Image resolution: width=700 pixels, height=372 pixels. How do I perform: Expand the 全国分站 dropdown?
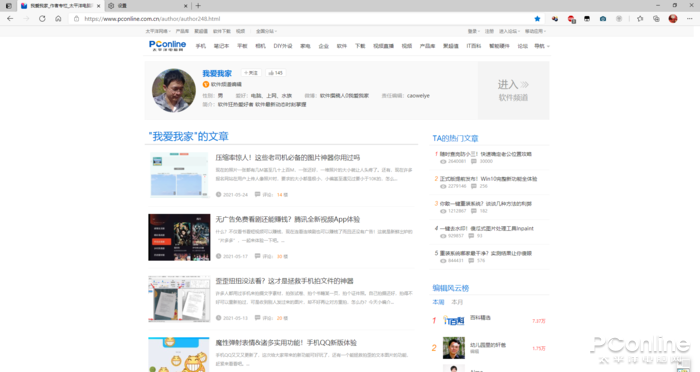pyautogui.click(x=266, y=31)
